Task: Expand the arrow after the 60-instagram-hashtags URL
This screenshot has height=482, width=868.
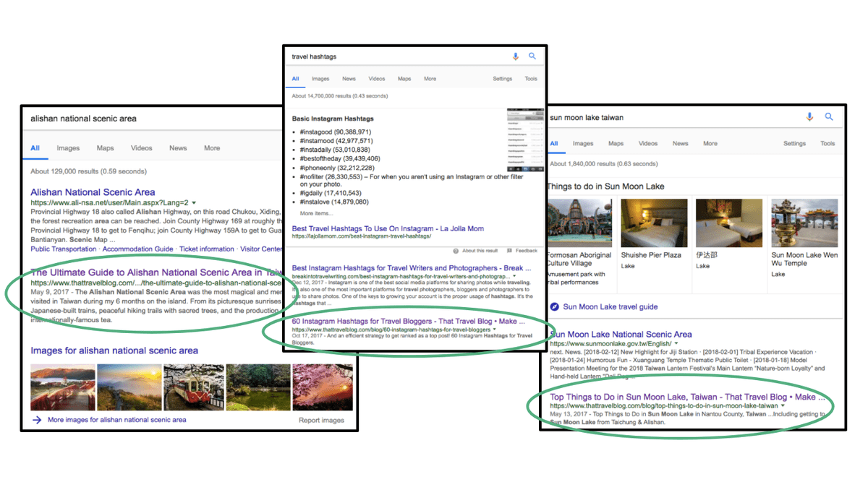Action: point(495,330)
